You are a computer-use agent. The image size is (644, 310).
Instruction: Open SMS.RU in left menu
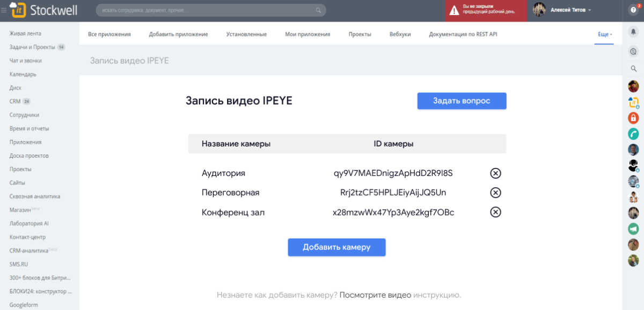[x=18, y=264]
